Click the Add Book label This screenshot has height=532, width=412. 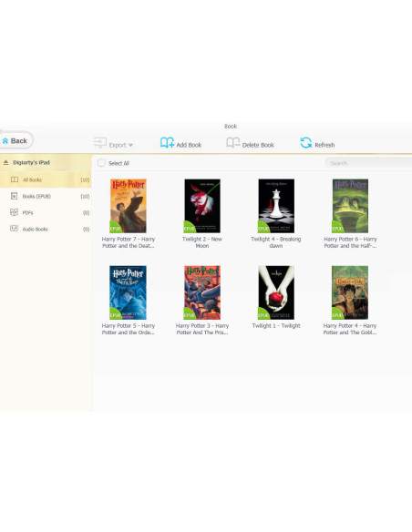[x=189, y=145]
